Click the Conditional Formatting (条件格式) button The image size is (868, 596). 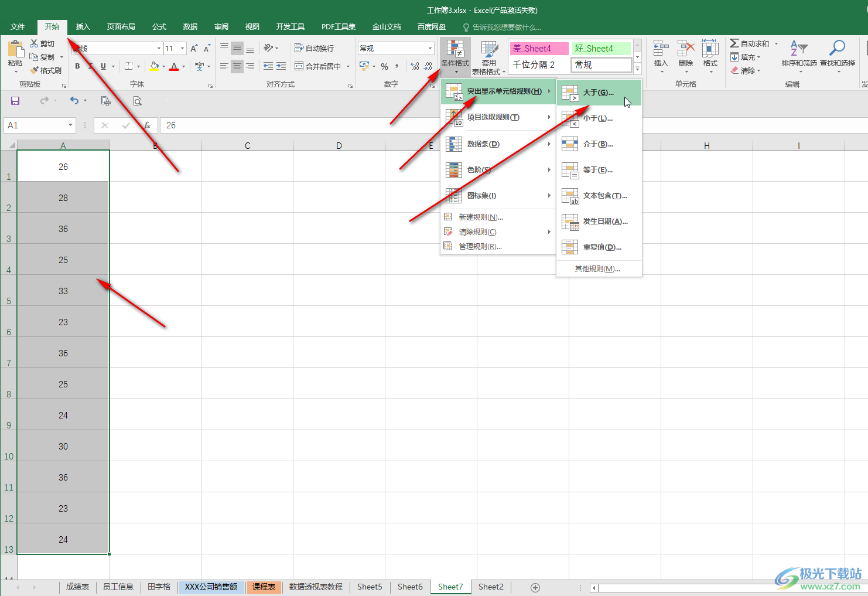coord(455,57)
